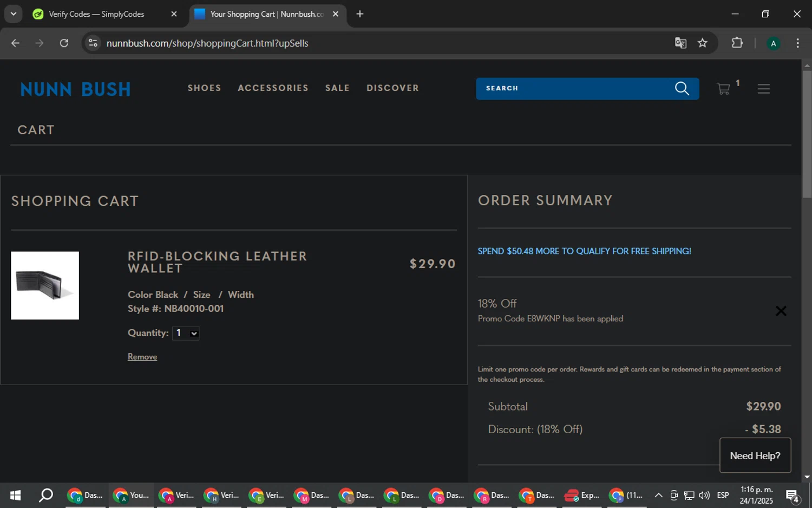
Task: Open a new browser tab
Action: [x=360, y=14]
